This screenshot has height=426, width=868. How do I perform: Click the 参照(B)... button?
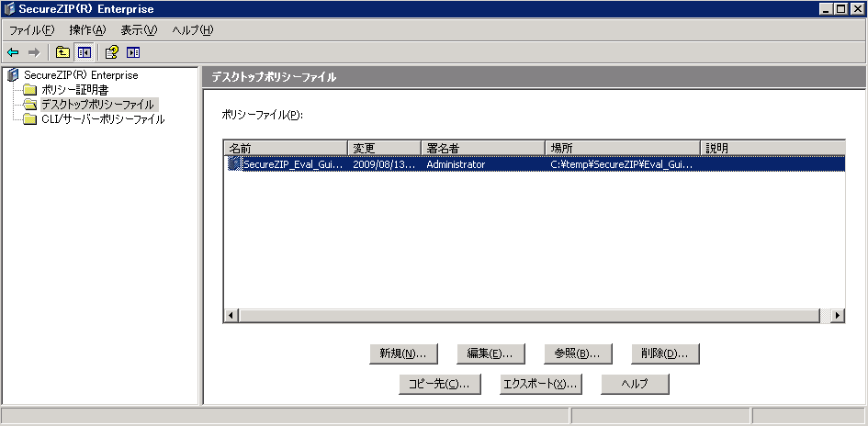579,353
